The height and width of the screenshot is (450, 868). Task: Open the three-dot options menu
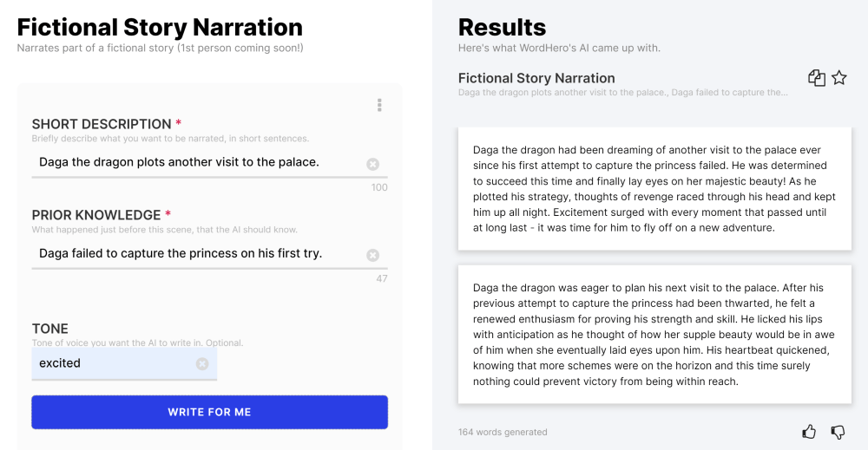379,105
